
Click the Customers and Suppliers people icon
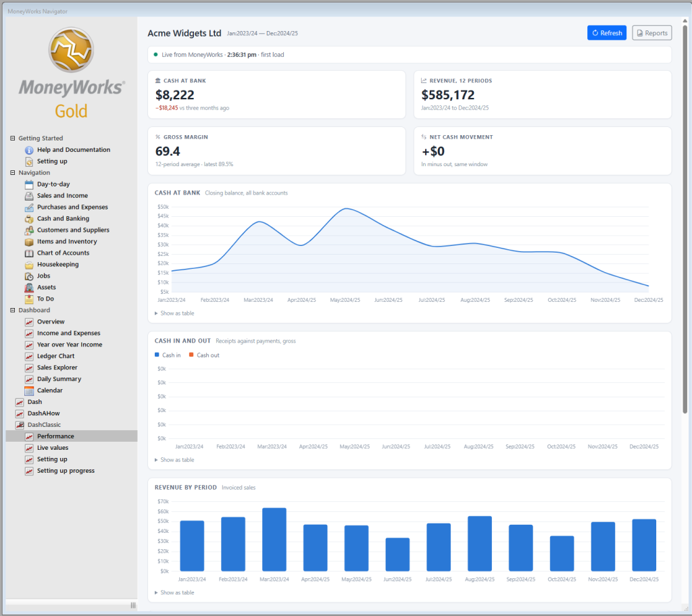click(29, 230)
